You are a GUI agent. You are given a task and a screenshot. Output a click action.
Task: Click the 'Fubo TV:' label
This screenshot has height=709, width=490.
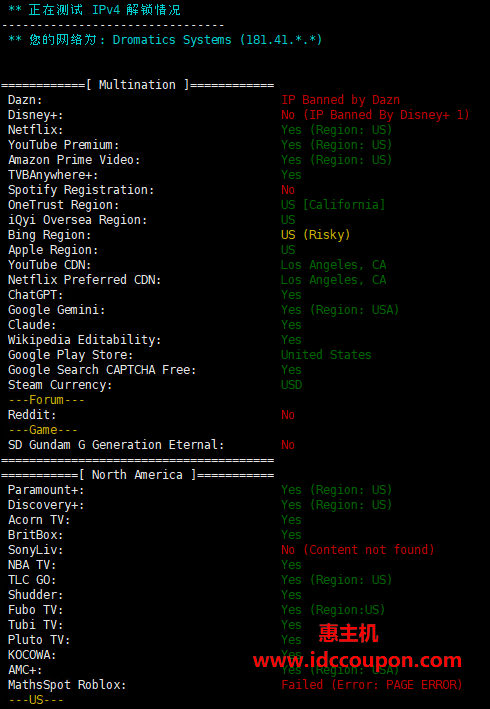point(36,610)
